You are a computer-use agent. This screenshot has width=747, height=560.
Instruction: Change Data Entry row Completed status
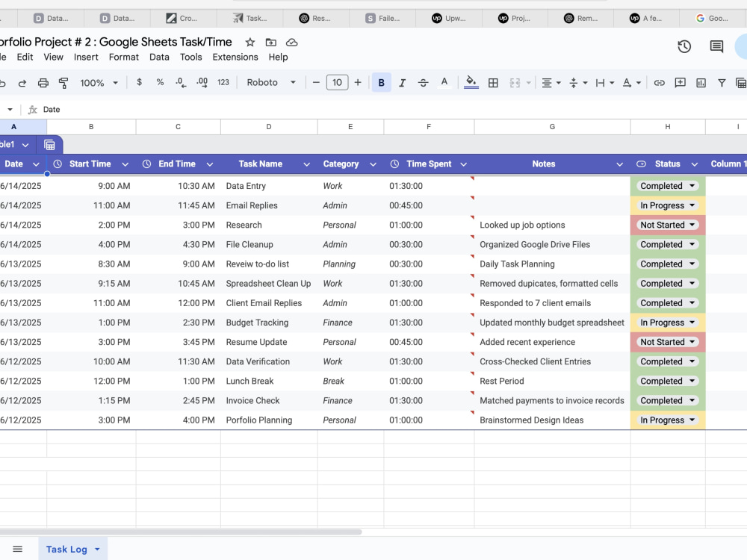click(x=668, y=186)
